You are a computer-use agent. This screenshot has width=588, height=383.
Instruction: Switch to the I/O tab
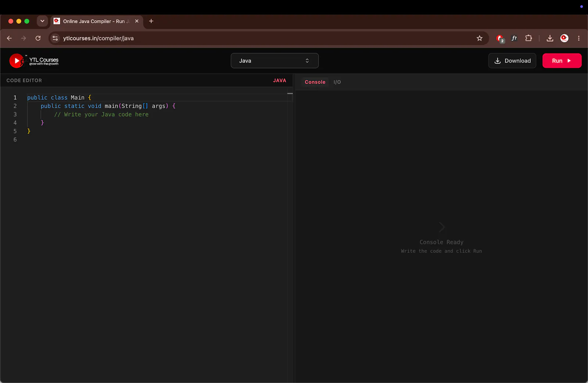pos(337,82)
